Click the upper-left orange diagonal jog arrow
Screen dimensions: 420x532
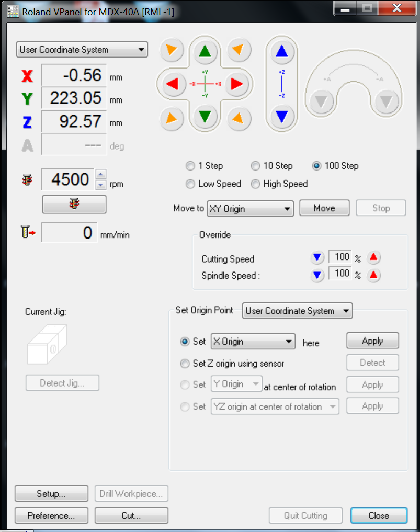point(172,50)
